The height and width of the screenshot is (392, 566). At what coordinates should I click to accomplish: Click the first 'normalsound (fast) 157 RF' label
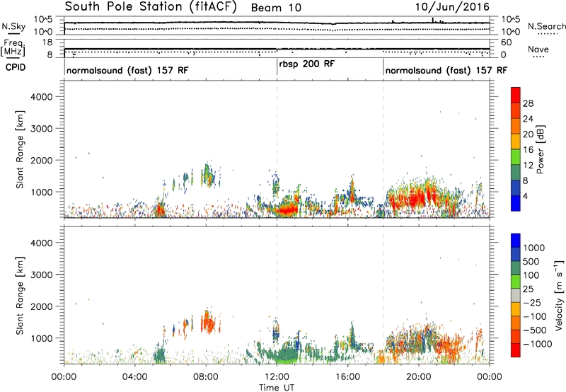click(127, 70)
